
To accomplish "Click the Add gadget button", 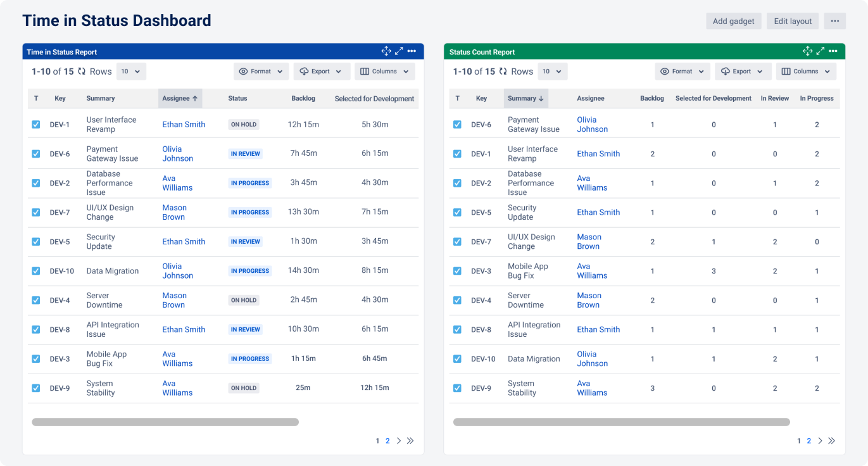I will pyautogui.click(x=733, y=21).
